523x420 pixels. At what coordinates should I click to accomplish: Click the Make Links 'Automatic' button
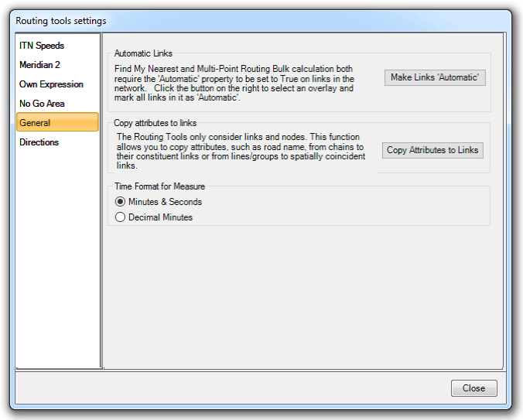435,77
